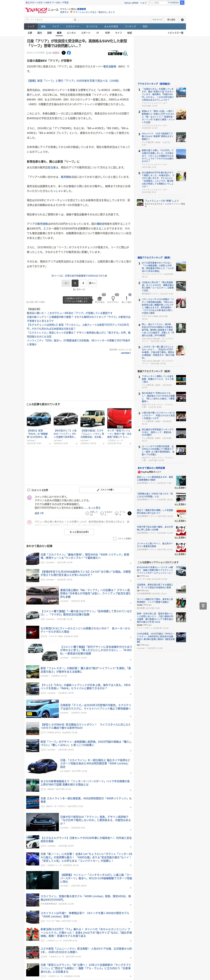This screenshot has height=980, width=210.
Task: Share the article on X
Action: [x=64, y=53]
